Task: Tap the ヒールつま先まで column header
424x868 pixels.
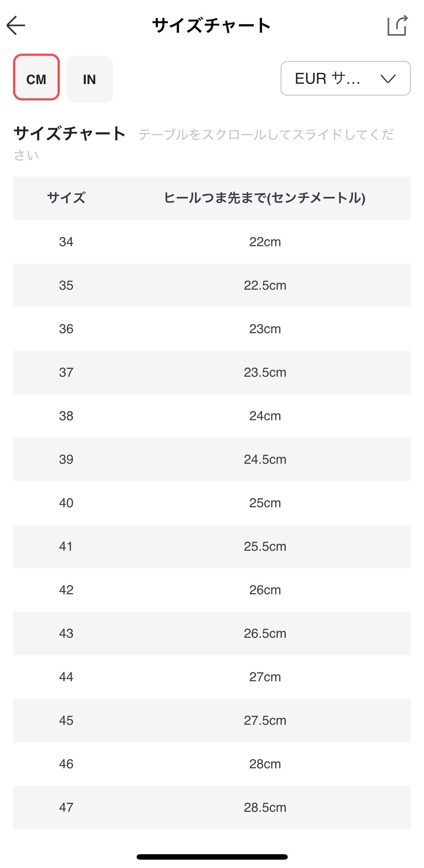Action: click(x=265, y=198)
